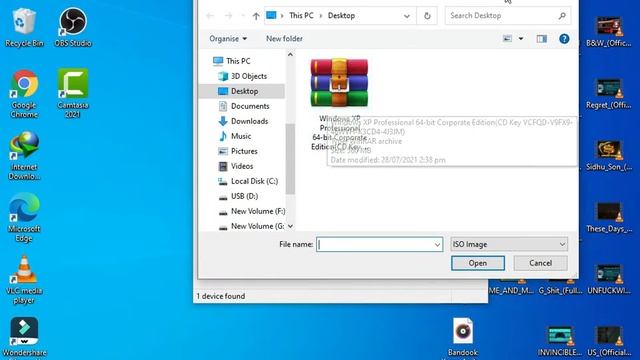Select the Sidhu_Son_(... video file on desktop

tap(609, 156)
